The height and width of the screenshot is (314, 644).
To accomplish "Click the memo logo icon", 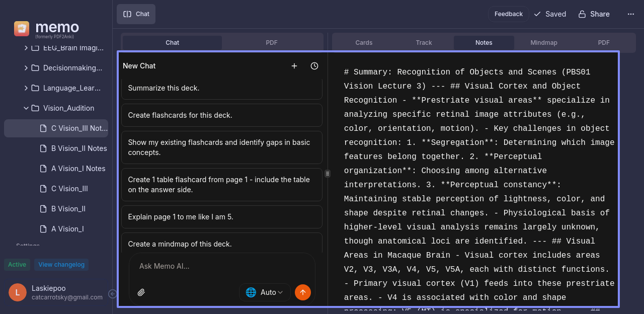I will (22, 29).
